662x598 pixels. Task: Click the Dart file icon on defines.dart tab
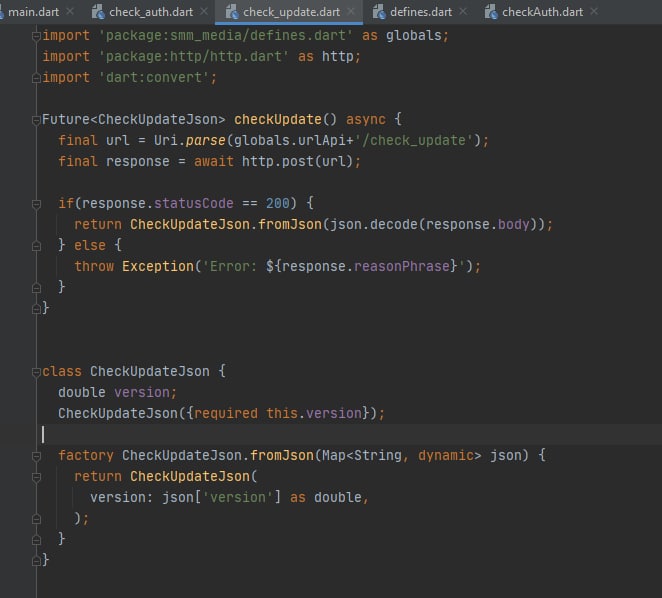(379, 12)
